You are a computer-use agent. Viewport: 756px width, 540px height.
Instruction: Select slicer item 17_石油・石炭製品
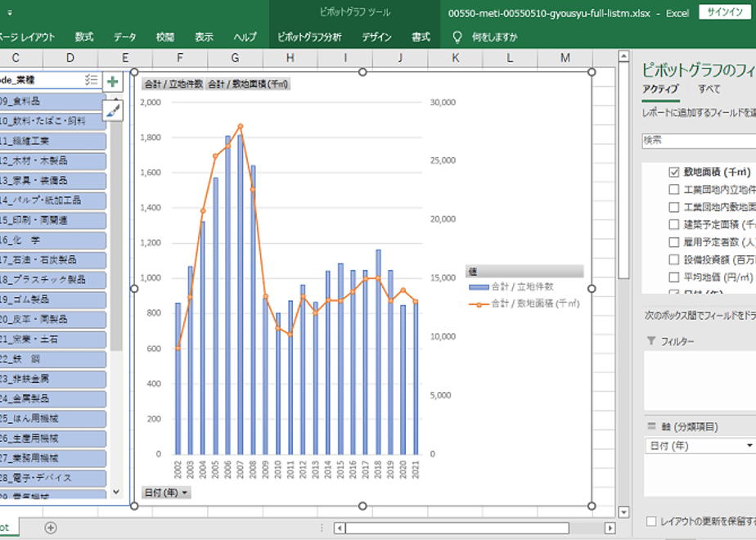pyautogui.click(x=52, y=260)
